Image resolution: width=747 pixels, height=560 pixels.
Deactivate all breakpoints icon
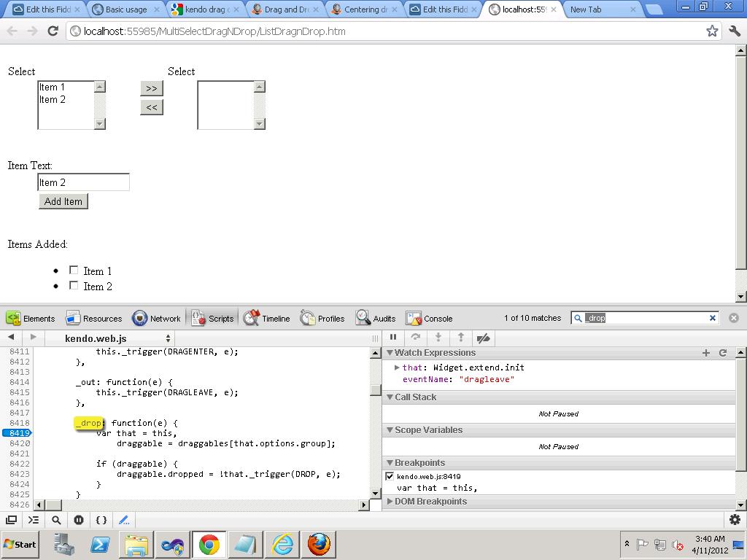tap(484, 338)
